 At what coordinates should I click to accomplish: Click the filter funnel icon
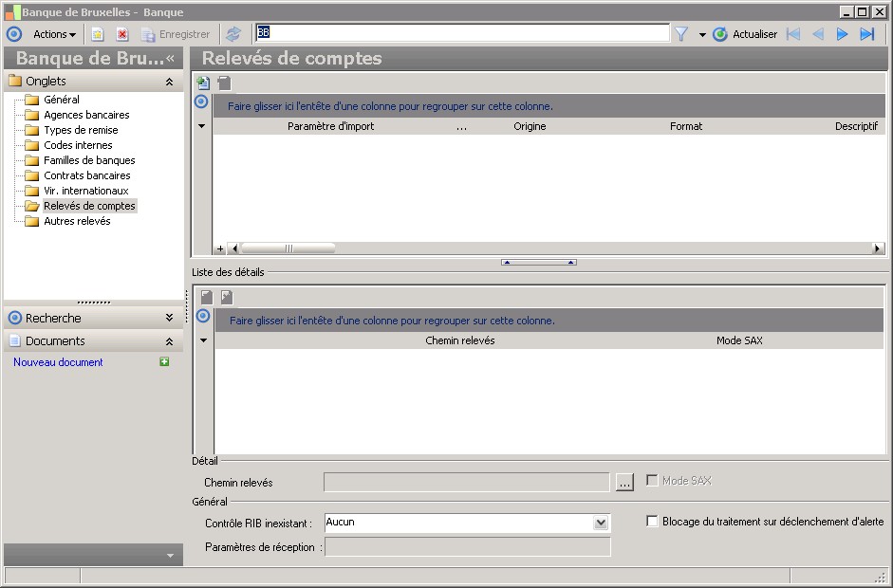(x=681, y=34)
